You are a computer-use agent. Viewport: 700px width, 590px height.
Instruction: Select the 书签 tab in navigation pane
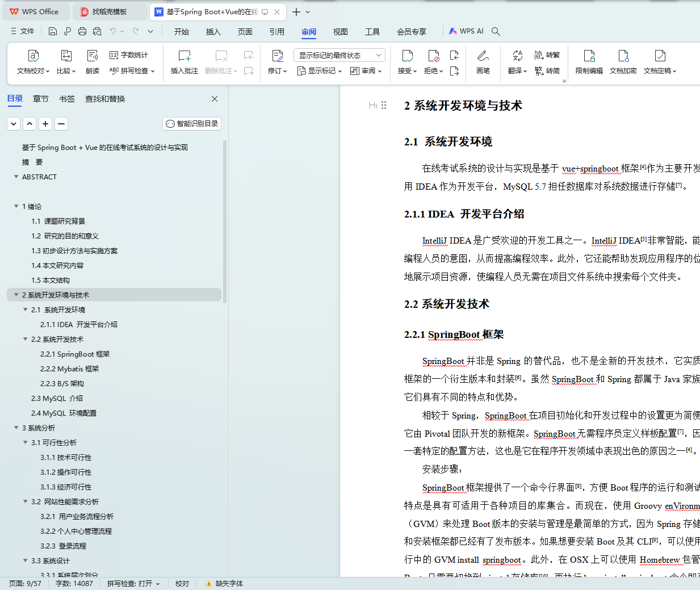67,99
